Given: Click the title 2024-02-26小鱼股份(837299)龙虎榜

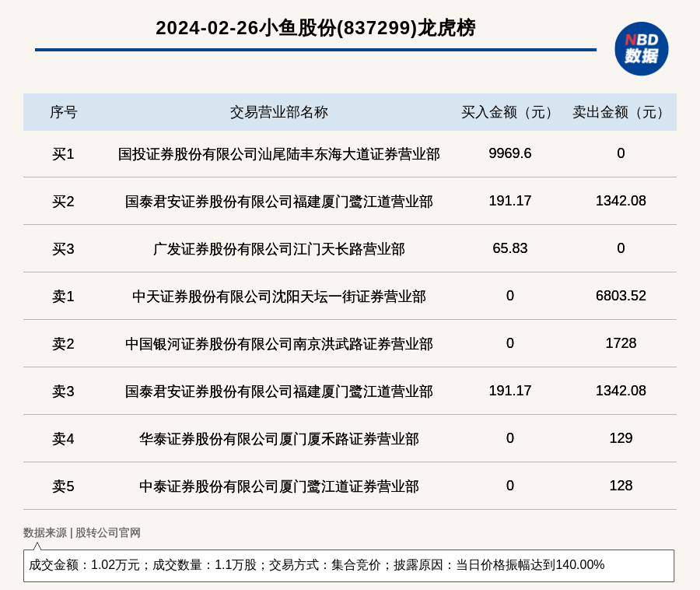Looking at the screenshot, I should pyautogui.click(x=316, y=28).
